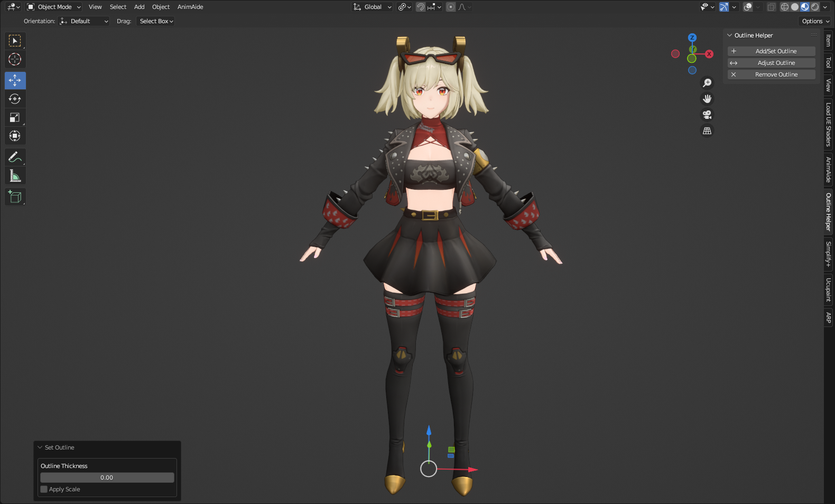Open the Orientation Default dropdown
The height and width of the screenshot is (504, 835).
pyautogui.click(x=83, y=21)
